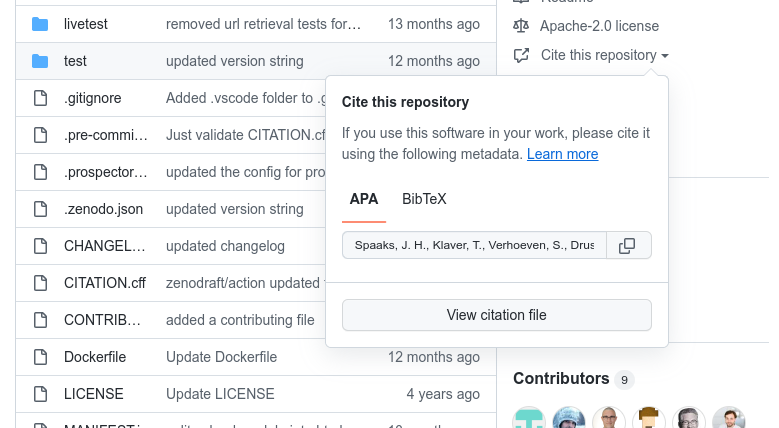Click the Cite this repository arrow icon
779x428 pixels.
521,55
